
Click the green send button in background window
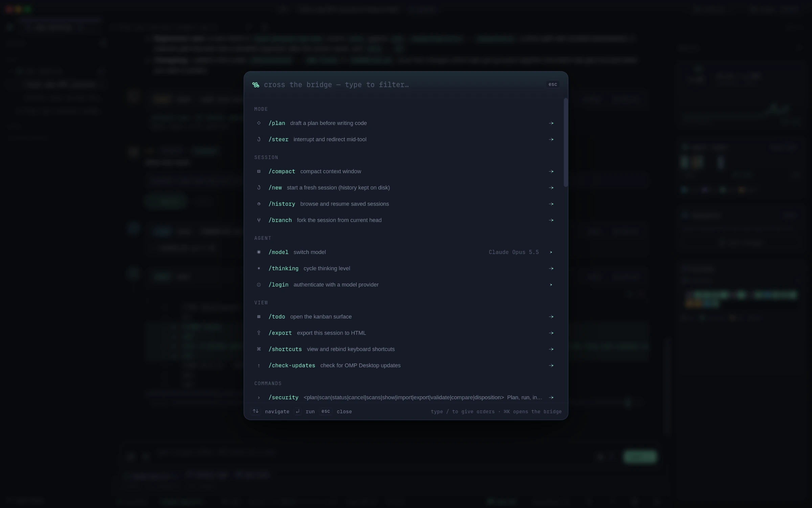point(640,456)
